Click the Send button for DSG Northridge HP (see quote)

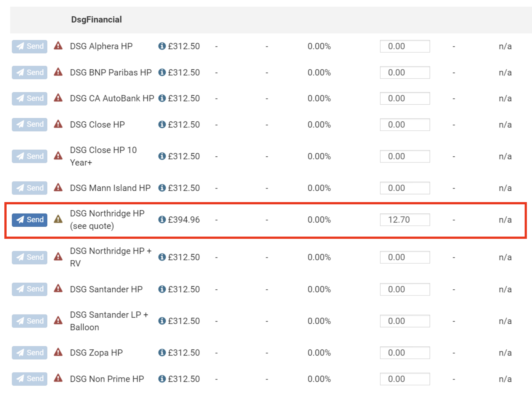[29, 220]
